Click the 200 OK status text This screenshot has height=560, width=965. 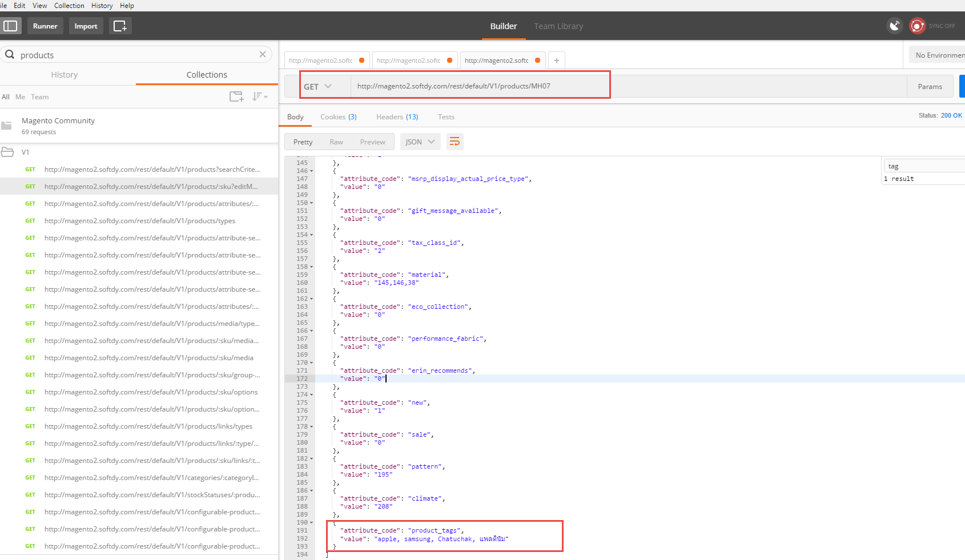951,115
